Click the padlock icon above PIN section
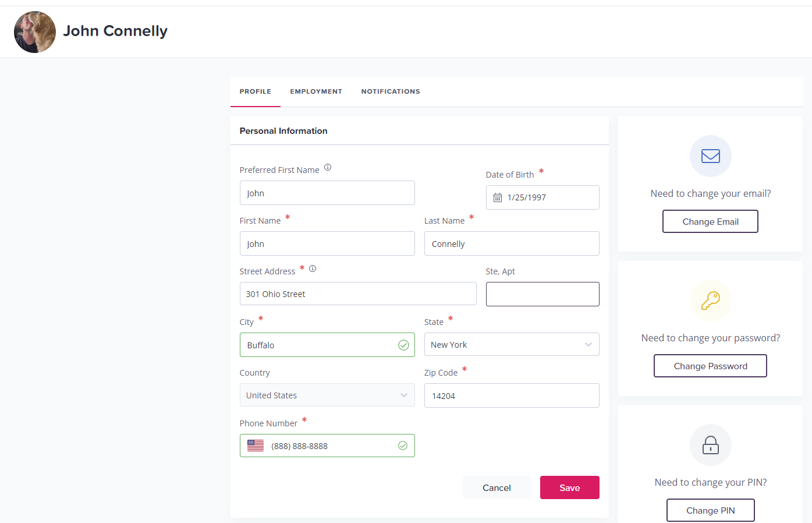 (710, 444)
